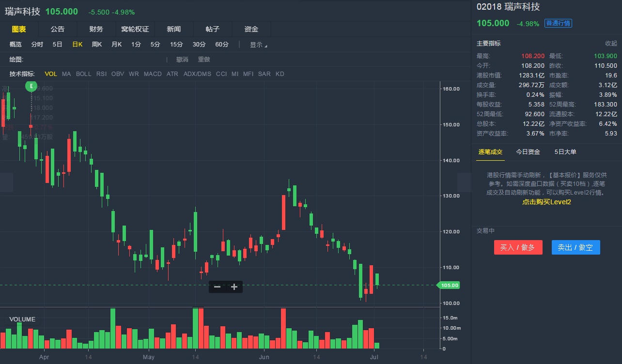Click the 卖出 / 做空 sell button

click(575, 247)
